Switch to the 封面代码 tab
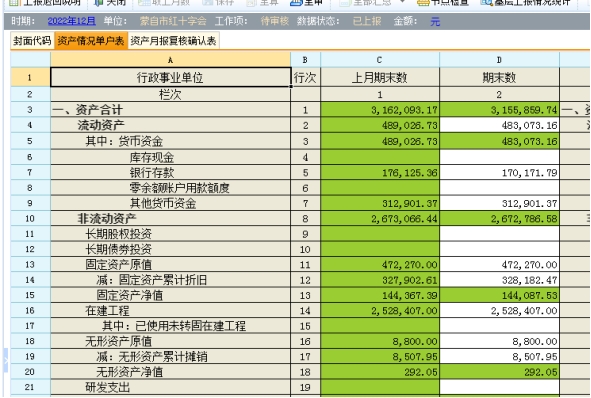 click(32, 41)
